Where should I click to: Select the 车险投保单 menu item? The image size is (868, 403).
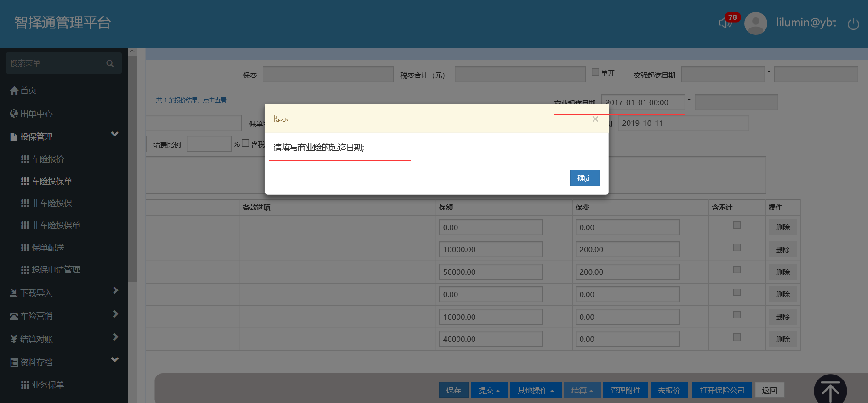52,181
